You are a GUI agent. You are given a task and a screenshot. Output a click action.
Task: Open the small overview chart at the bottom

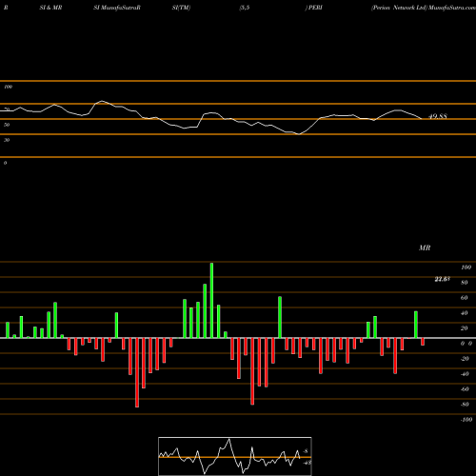235,456
